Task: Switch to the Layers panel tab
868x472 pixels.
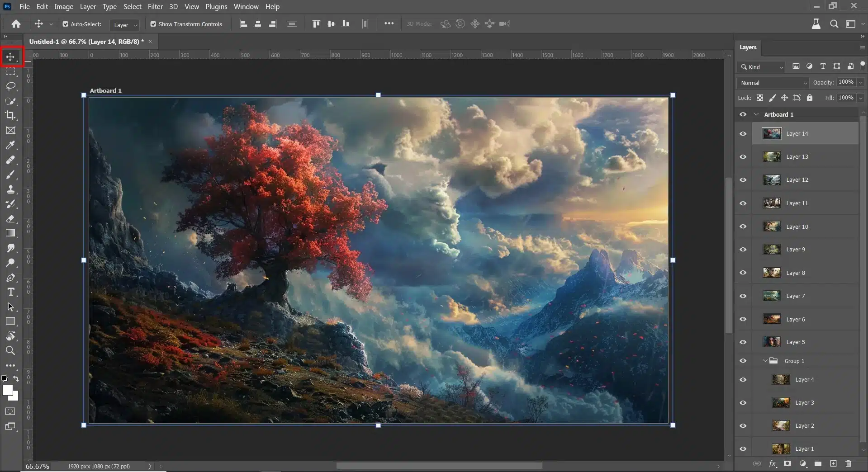Action: (748, 47)
